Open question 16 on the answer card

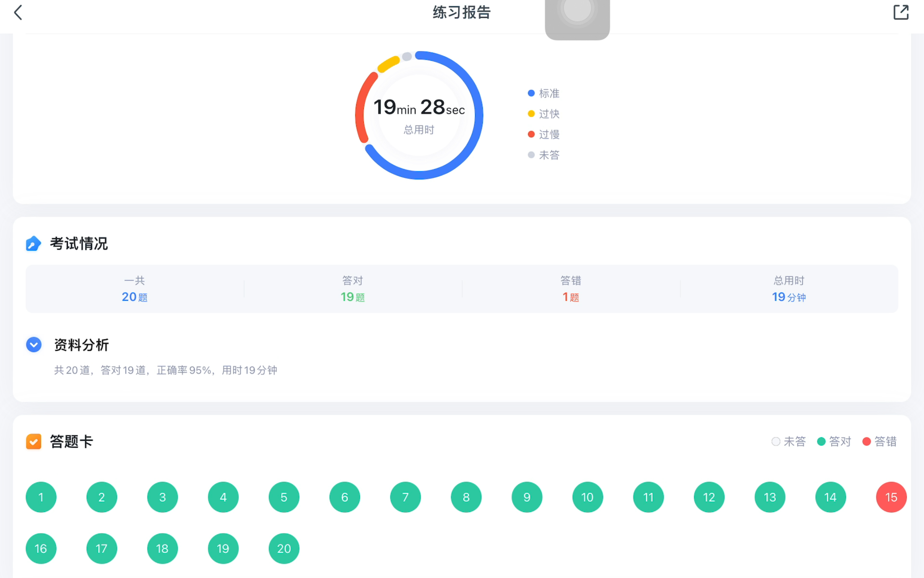pyautogui.click(x=41, y=548)
